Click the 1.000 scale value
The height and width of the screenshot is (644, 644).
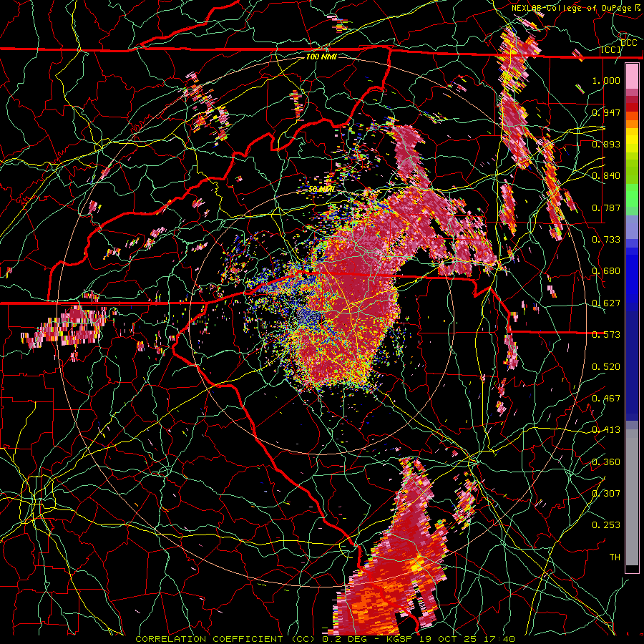[x=606, y=80]
